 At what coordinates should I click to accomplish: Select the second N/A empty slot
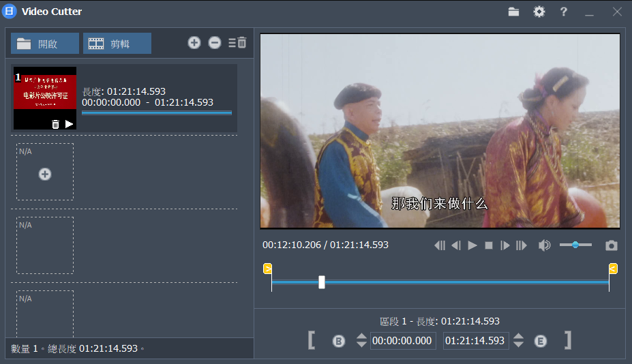tap(45, 245)
